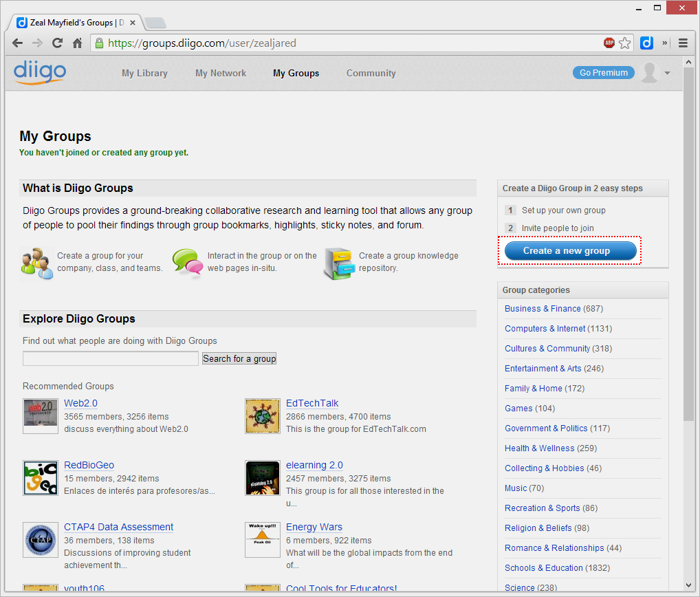The image size is (700, 597).
Task: Open the Adblock Plus extension icon
Action: (x=609, y=43)
